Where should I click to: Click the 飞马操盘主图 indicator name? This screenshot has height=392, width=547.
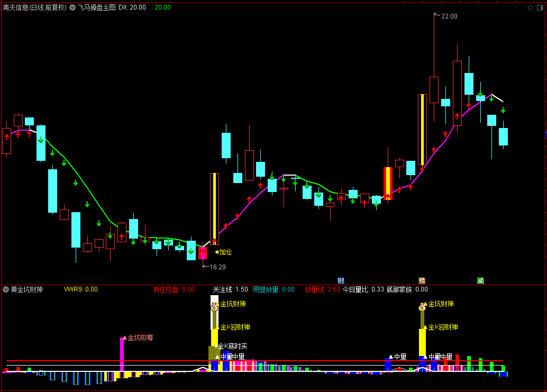point(97,7)
